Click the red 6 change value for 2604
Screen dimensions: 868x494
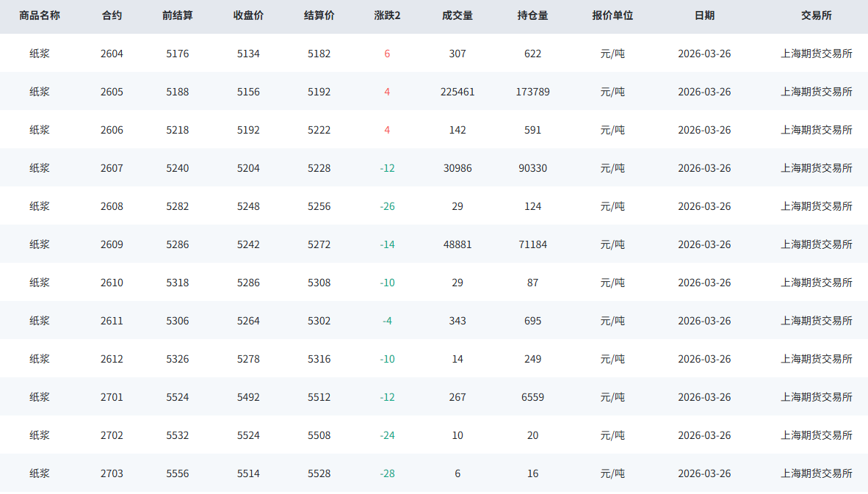coord(387,54)
